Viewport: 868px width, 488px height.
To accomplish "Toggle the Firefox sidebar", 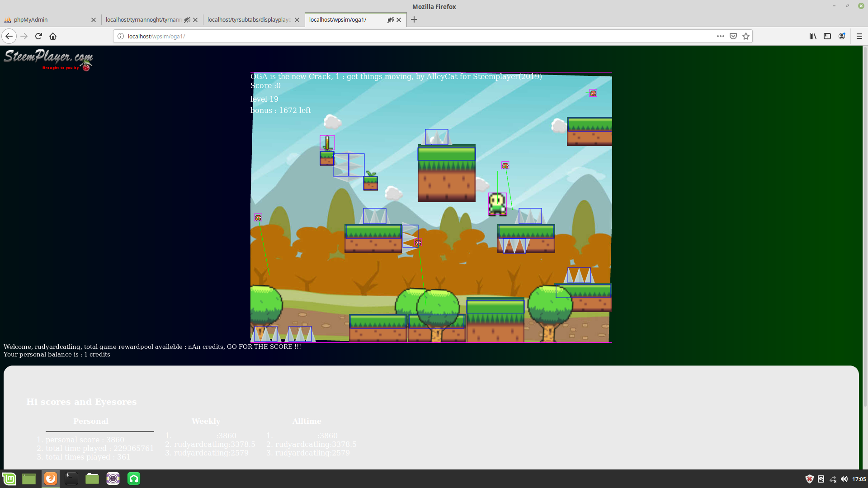I will pyautogui.click(x=827, y=36).
